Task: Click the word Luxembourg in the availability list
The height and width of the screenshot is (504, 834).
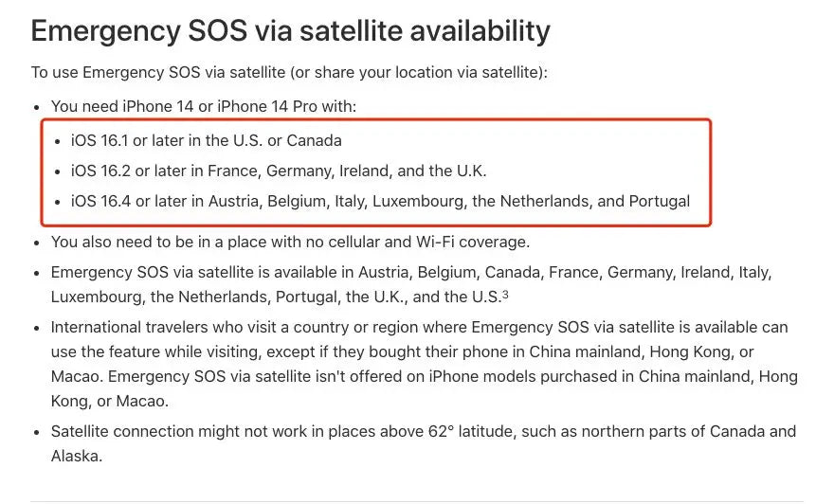Action: coord(95,297)
